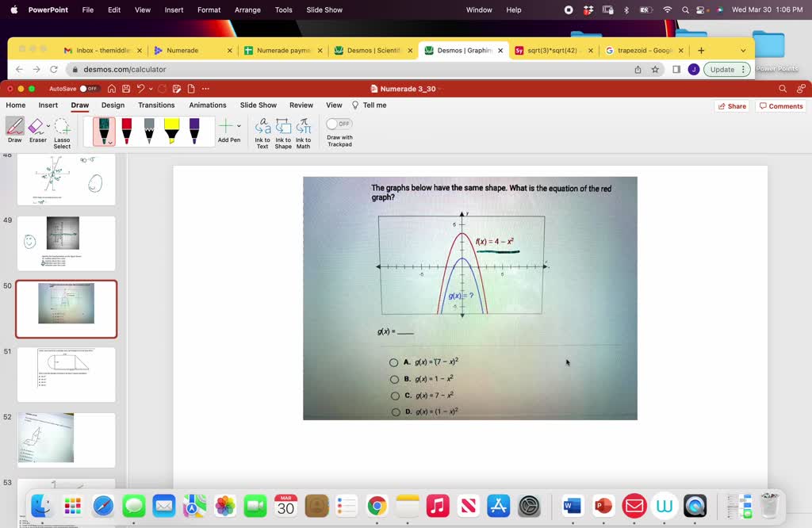812x528 pixels.
Task: Select radio button for answer choice A
Action: [394, 362]
